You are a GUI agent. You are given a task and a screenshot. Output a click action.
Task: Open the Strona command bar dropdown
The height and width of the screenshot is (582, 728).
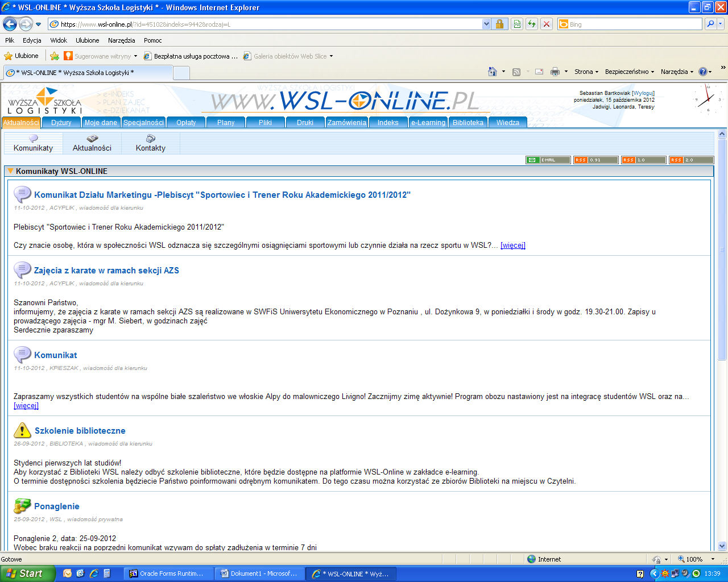(586, 72)
